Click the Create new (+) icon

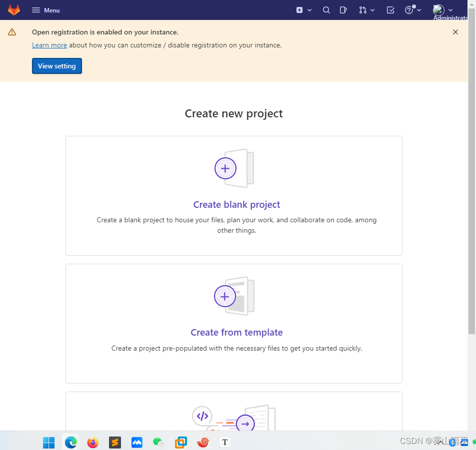click(x=300, y=10)
